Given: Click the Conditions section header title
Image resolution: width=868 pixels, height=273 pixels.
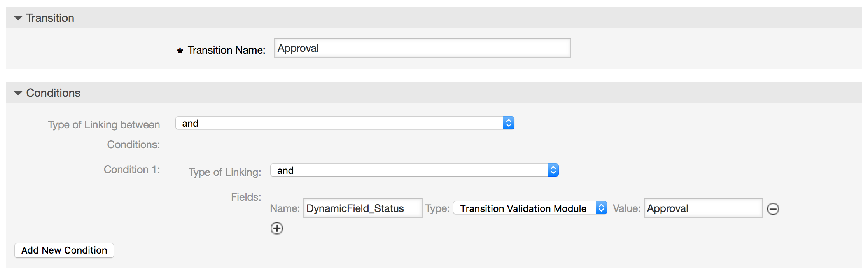Looking at the screenshot, I should coord(53,93).
